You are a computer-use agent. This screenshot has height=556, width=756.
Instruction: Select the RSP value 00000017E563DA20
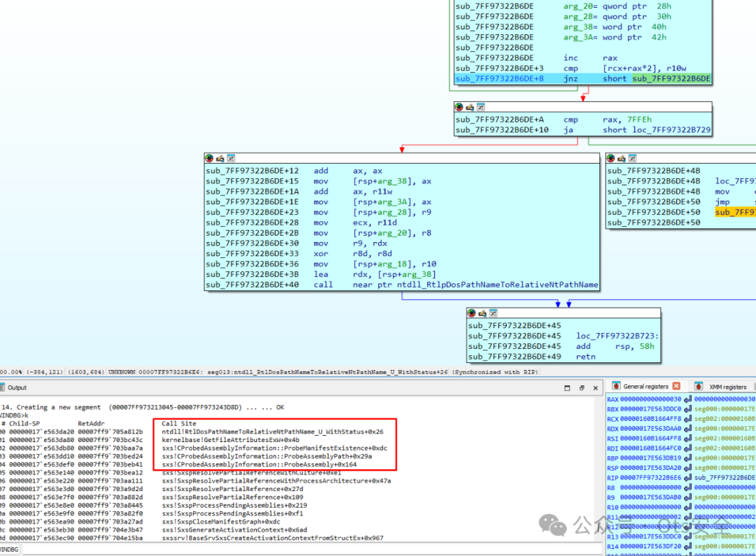650,468
